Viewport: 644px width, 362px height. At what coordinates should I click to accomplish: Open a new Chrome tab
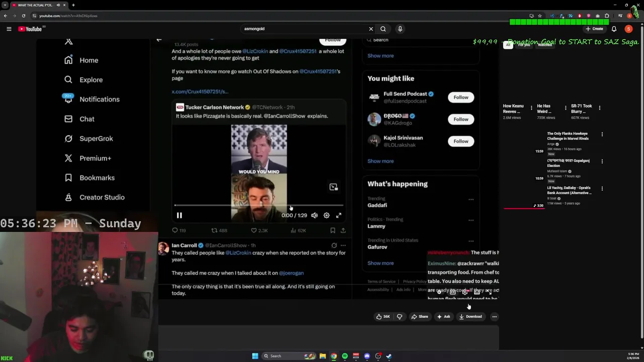pos(73,5)
